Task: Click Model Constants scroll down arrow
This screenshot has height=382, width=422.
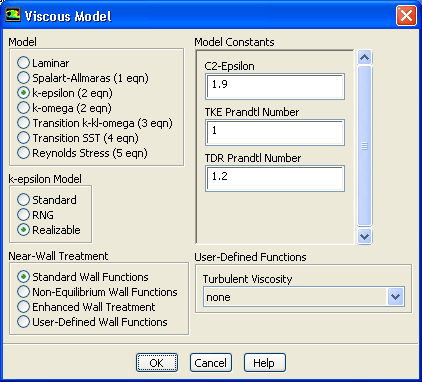Action: click(x=364, y=237)
